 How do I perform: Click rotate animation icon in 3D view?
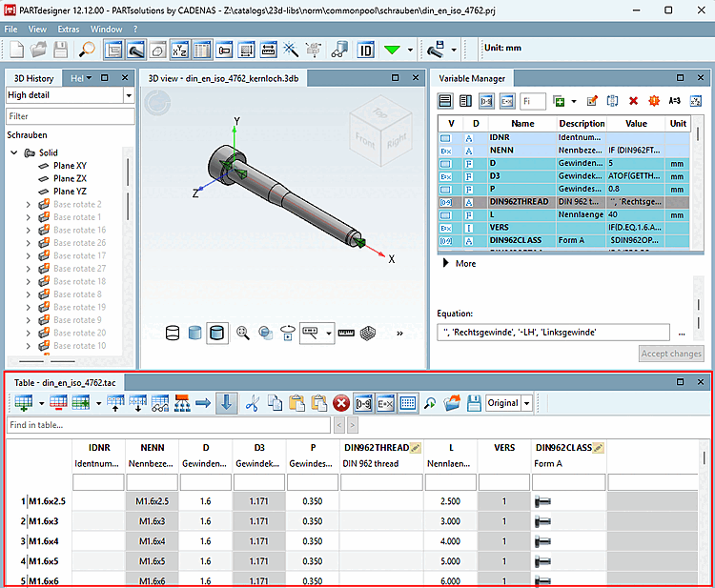pos(288,334)
